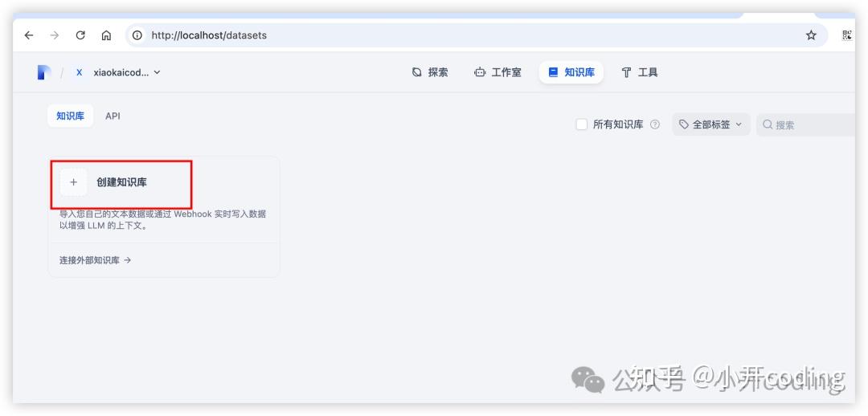Viewport: 868px width, 416px height.
Task: Click the description text mentioning Webhook
Action: point(162,220)
